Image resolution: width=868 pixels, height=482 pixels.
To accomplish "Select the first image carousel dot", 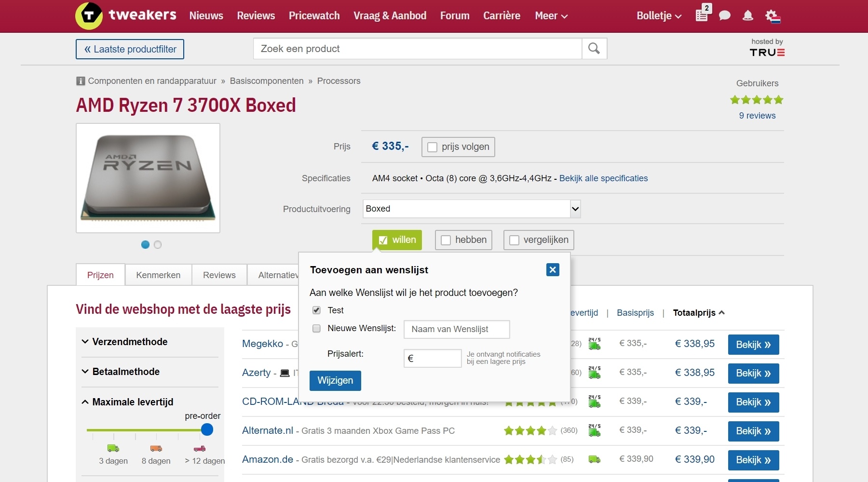I will pos(145,244).
